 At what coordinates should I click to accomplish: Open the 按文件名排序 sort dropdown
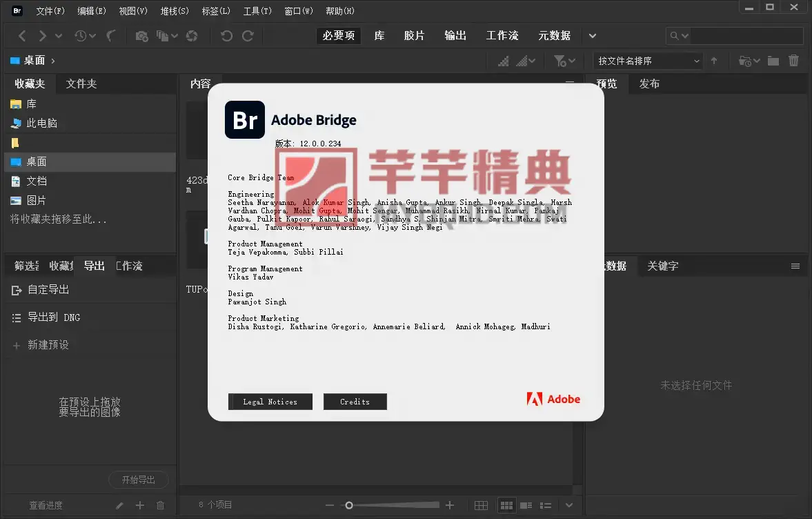(x=647, y=60)
